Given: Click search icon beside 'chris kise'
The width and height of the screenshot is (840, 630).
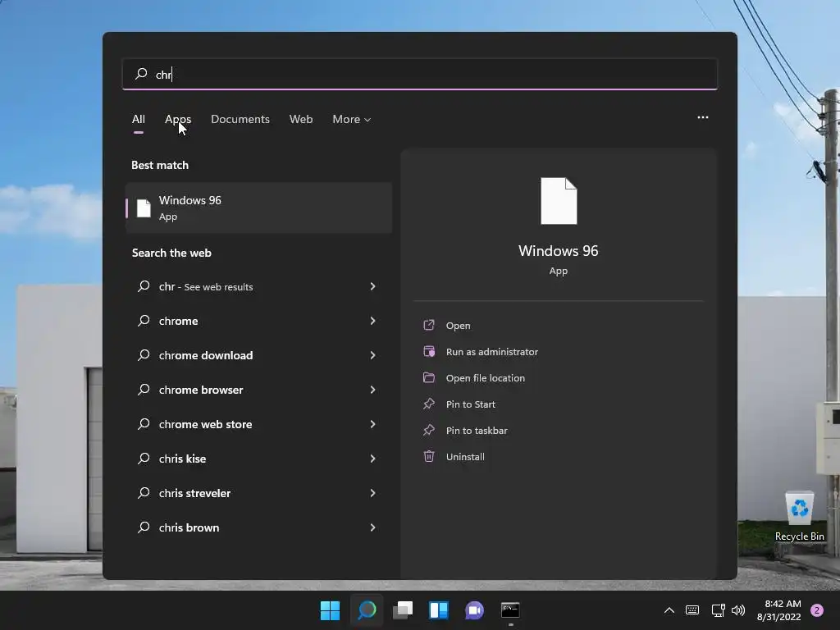Looking at the screenshot, I should pos(144,458).
